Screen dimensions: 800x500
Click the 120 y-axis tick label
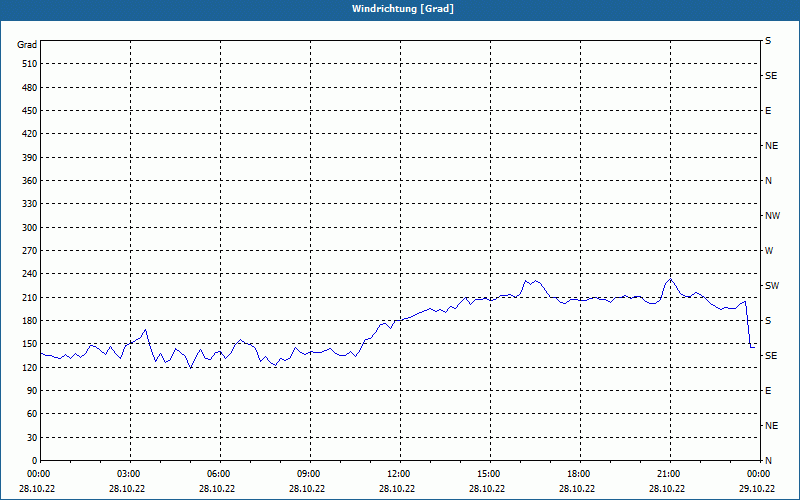click(30, 367)
